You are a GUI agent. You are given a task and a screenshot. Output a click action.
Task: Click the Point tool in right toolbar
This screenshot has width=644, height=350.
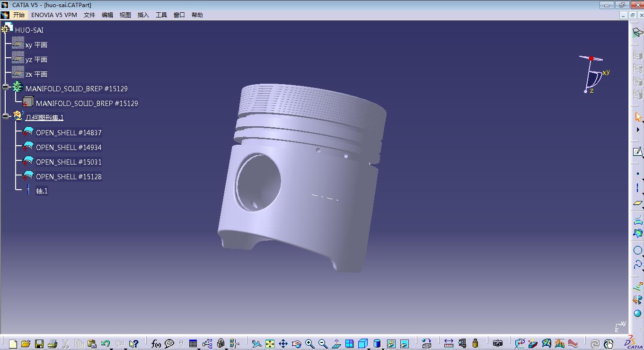pos(638,174)
